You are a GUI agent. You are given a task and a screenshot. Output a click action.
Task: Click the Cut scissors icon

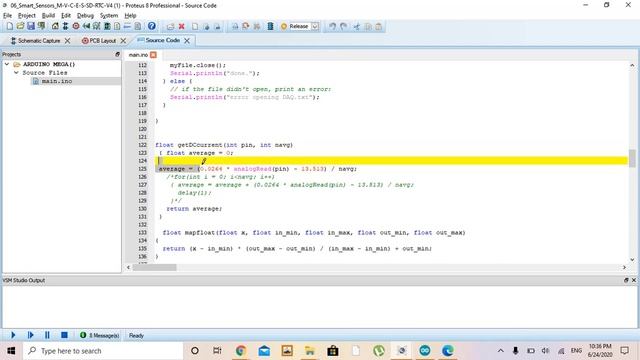tap(356, 27)
